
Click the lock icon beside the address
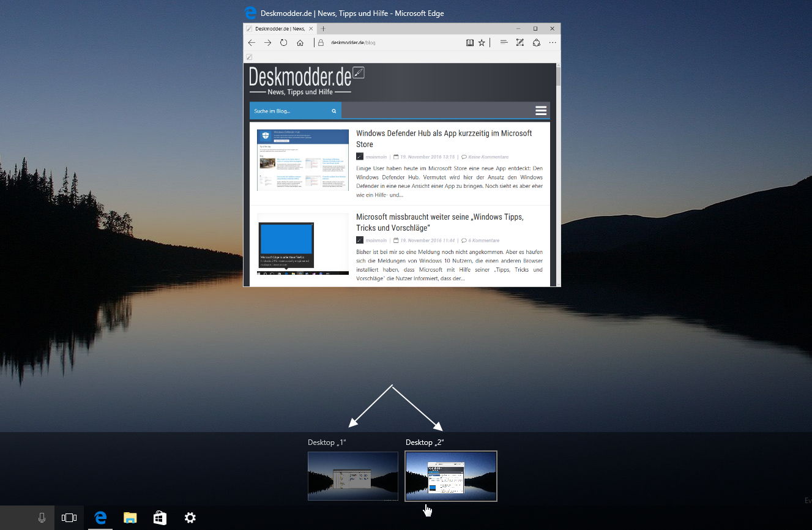pos(320,43)
